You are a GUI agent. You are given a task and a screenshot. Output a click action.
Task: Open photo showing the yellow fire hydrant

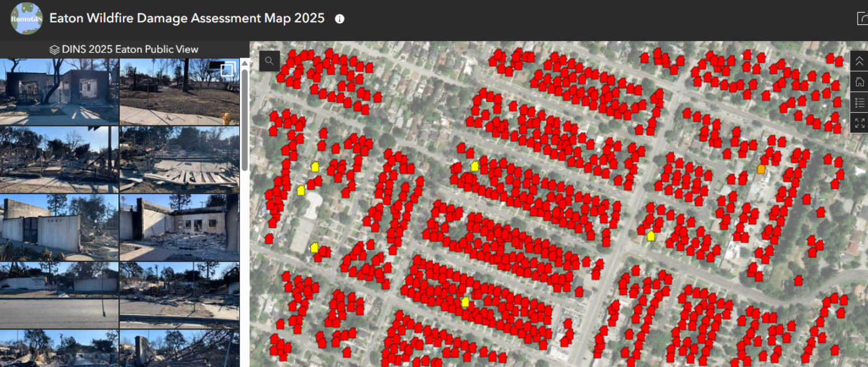179,91
